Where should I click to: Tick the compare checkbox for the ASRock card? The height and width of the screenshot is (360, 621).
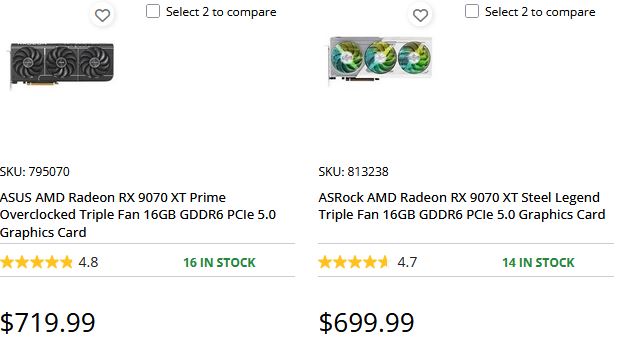pyautogui.click(x=472, y=11)
